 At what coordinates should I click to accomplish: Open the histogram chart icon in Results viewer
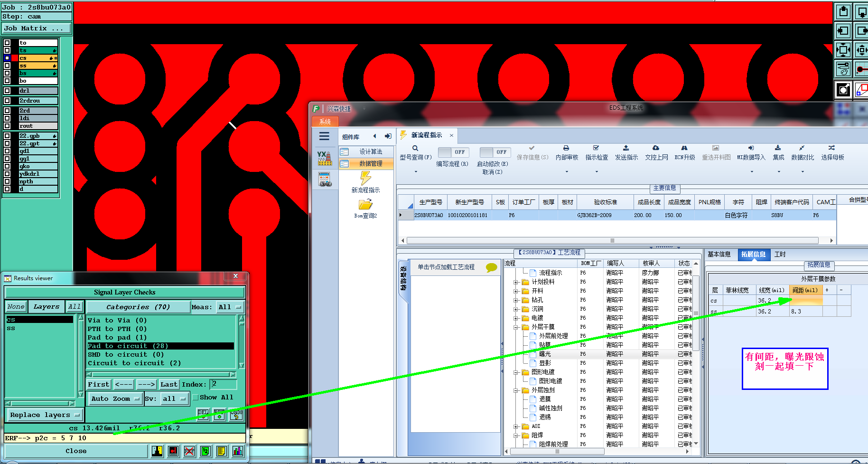tap(238, 451)
